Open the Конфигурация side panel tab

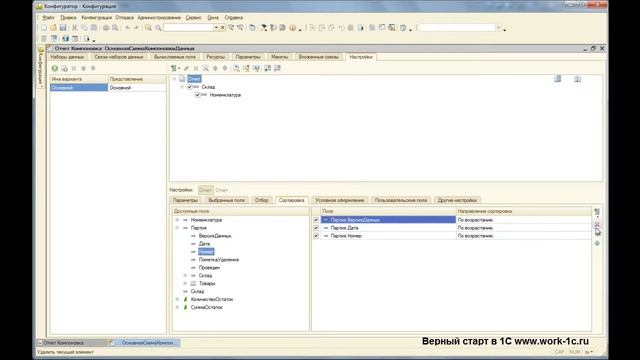pyautogui.click(x=41, y=67)
